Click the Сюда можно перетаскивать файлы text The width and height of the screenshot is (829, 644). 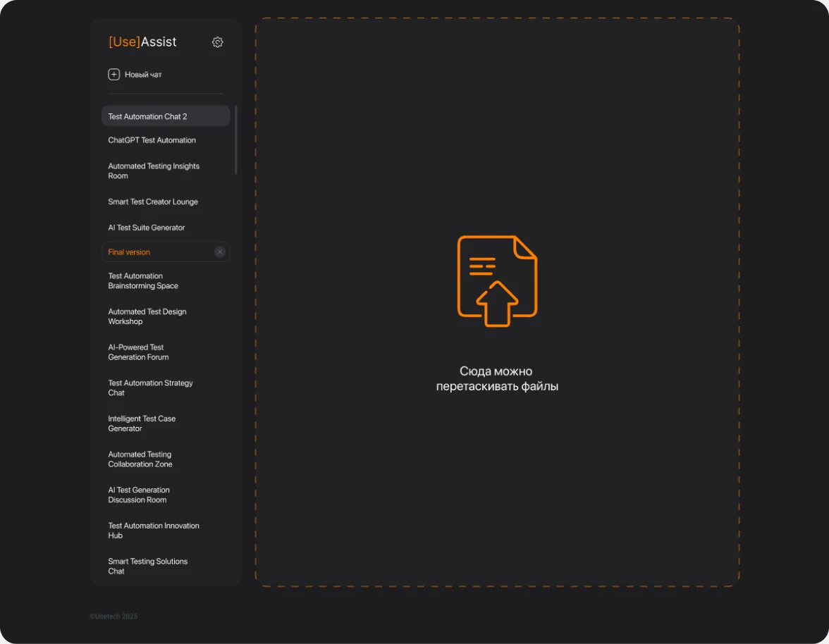click(x=497, y=378)
